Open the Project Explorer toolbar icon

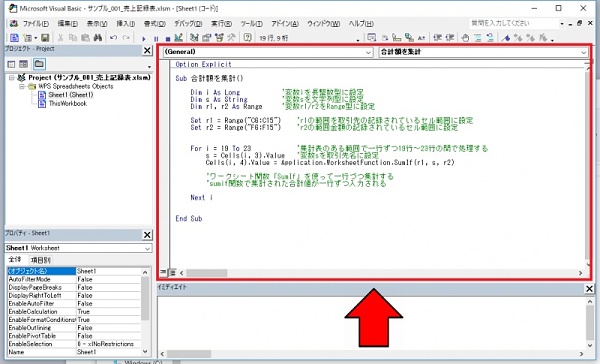pos(194,38)
